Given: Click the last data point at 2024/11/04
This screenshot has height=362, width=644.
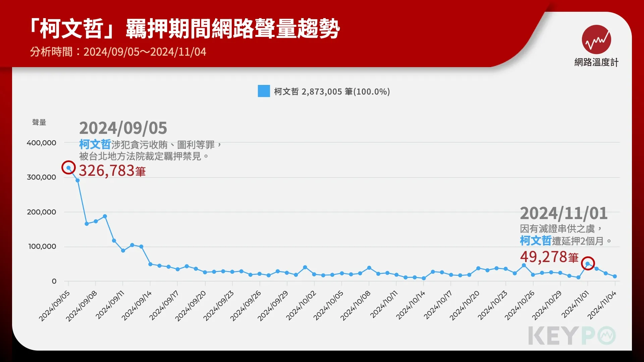Looking at the screenshot, I should pos(615,276).
